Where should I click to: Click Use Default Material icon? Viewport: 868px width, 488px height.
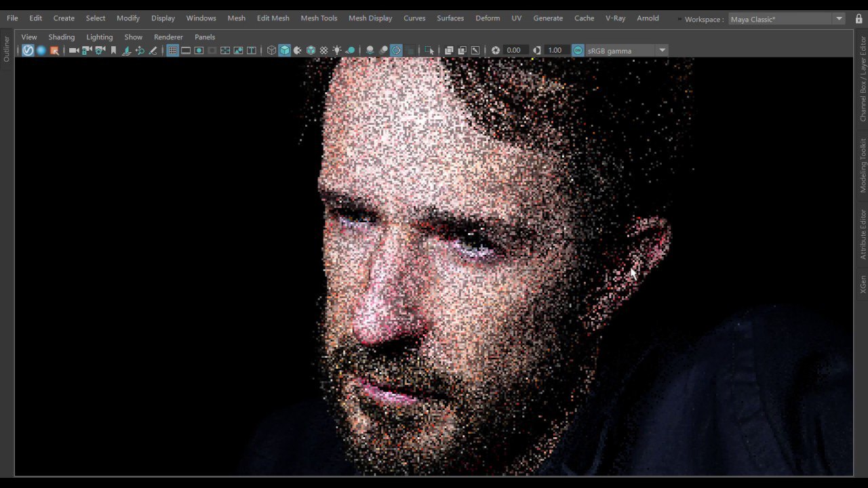(x=297, y=50)
